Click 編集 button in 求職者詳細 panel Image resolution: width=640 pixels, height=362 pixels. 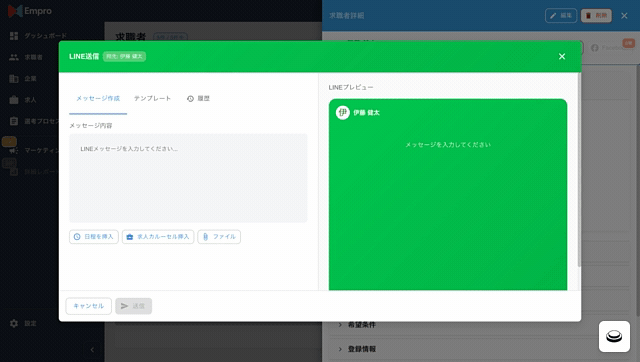tap(561, 16)
